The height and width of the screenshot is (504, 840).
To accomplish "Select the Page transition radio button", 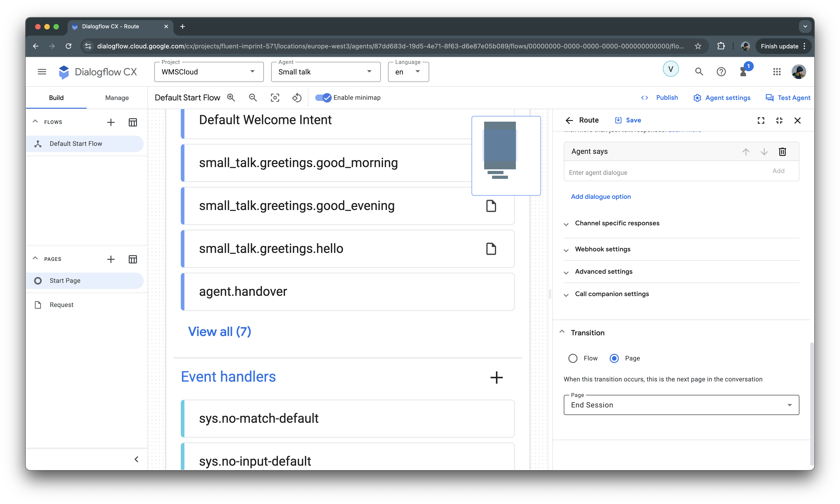I will point(614,358).
